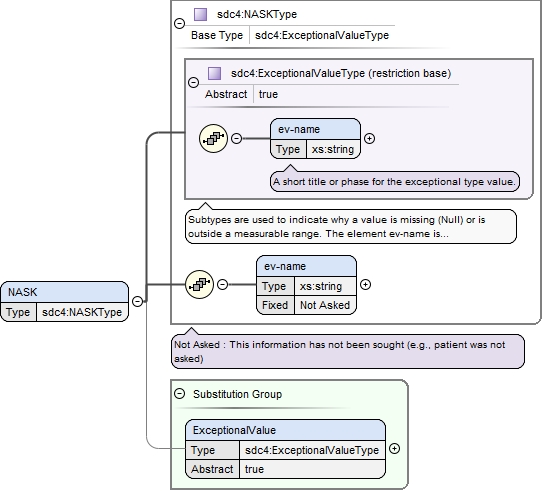The image size is (543, 491).
Task: Click the Subtypes documentation annotation
Action: click(x=351, y=226)
